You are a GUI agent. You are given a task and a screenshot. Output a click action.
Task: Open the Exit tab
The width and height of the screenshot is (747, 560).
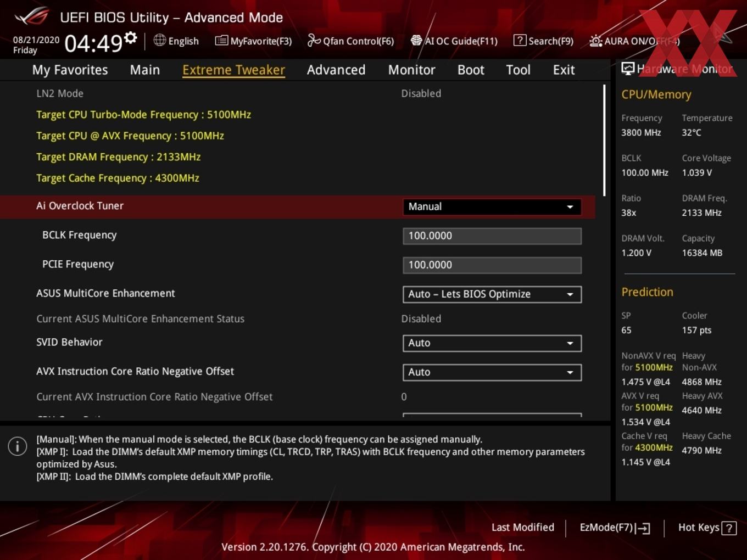tap(564, 70)
